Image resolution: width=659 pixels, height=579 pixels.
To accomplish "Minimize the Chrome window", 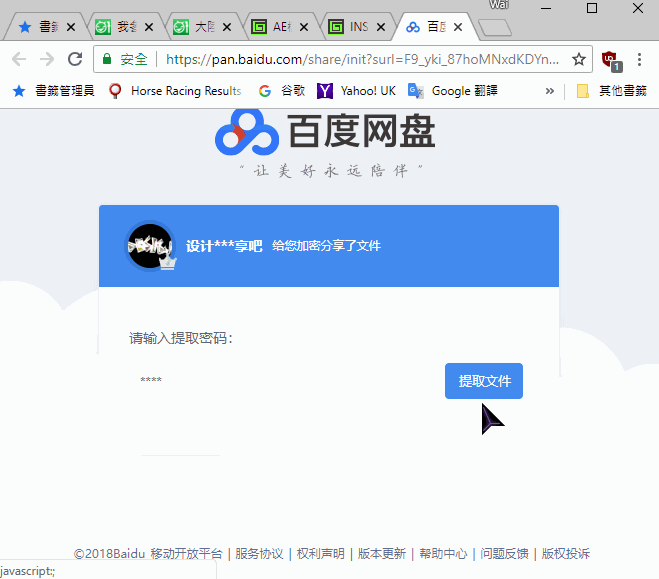I will tap(546, 8).
